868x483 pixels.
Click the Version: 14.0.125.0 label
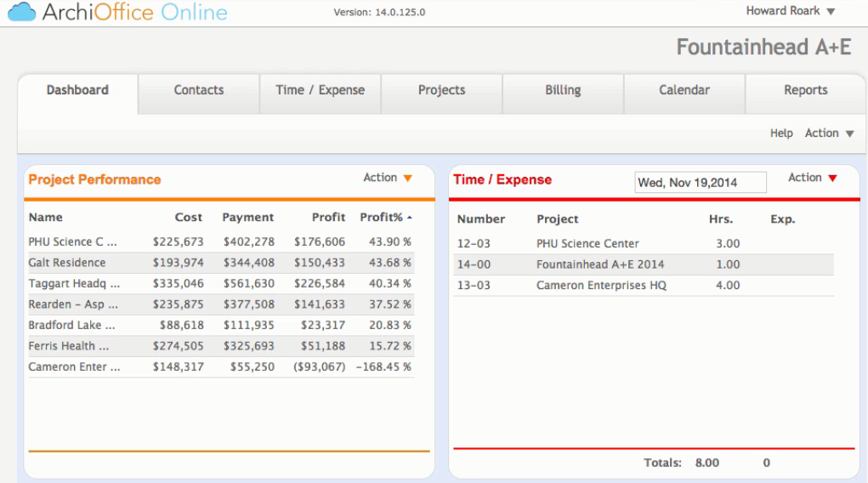(379, 12)
